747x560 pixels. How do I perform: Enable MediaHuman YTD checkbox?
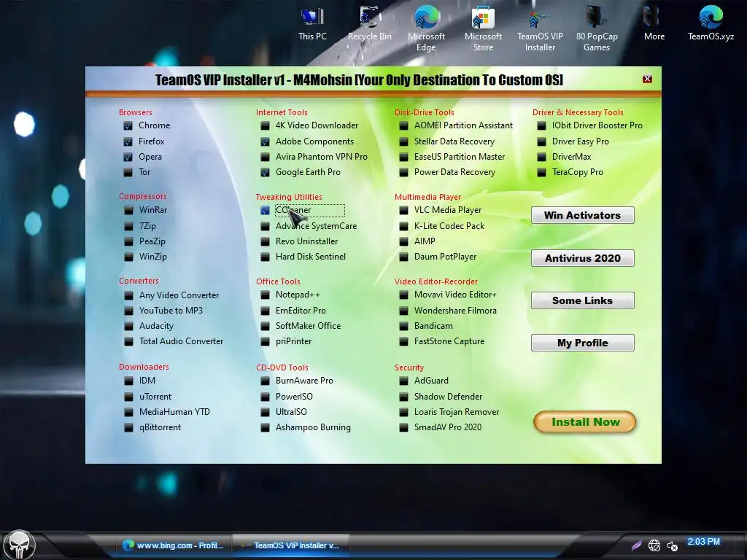[128, 412]
